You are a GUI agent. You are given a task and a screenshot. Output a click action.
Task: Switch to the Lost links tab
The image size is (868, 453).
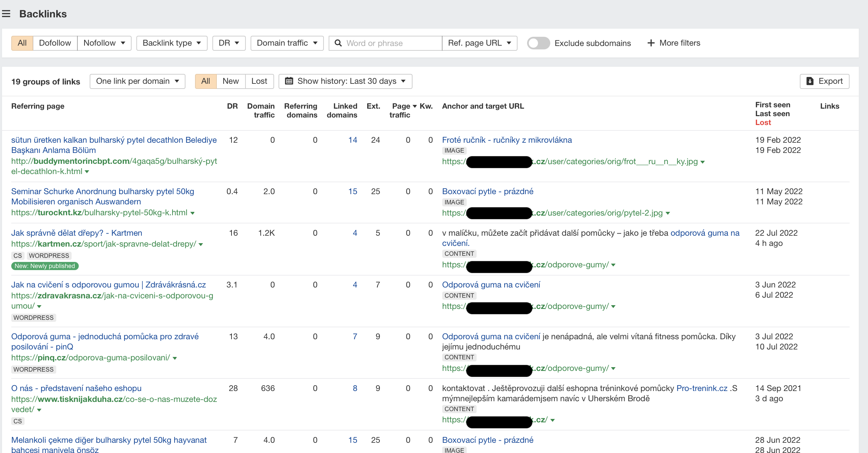click(x=259, y=81)
